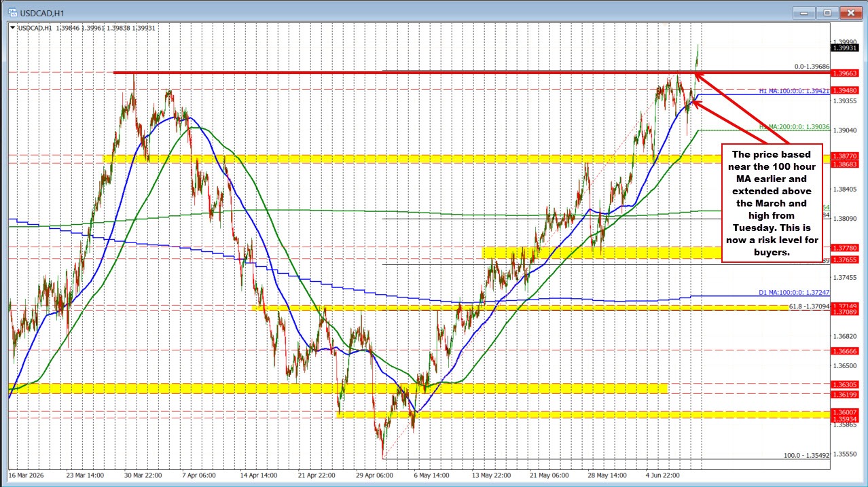Image resolution: width=868 pixels, height=487 pixels.
Task: Click the small triangle before USDCAD,H1 chart header
Action: point(12,27)
